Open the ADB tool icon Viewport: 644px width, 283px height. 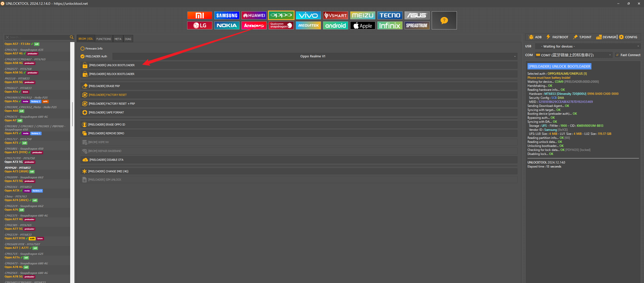535,37
